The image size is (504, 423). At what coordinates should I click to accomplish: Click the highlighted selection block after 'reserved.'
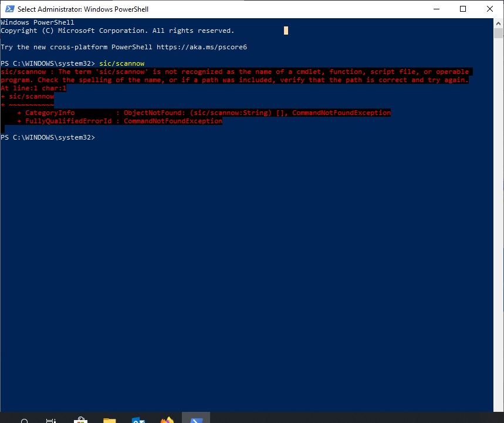(x=286, y=31)
